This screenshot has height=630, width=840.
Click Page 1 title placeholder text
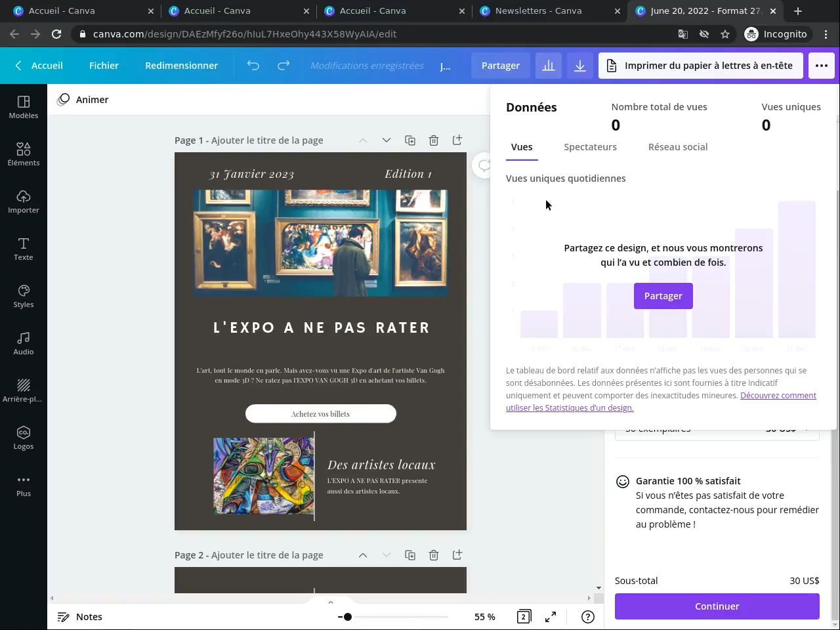(267, 140)
